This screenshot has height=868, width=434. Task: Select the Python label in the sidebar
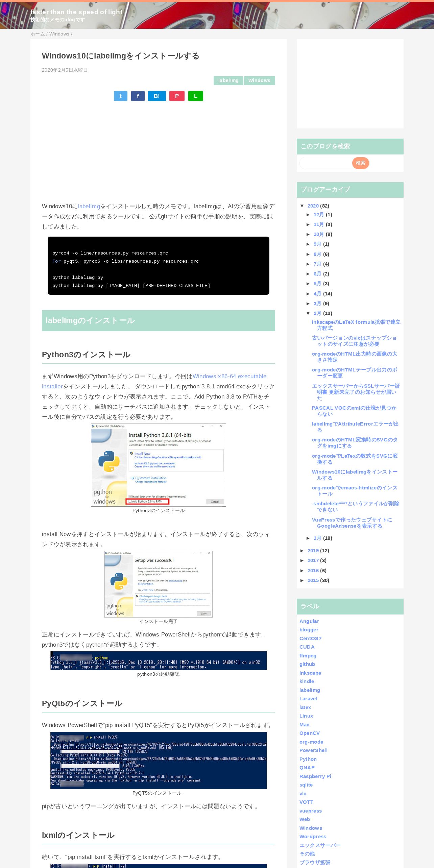(x=308, y=759)
